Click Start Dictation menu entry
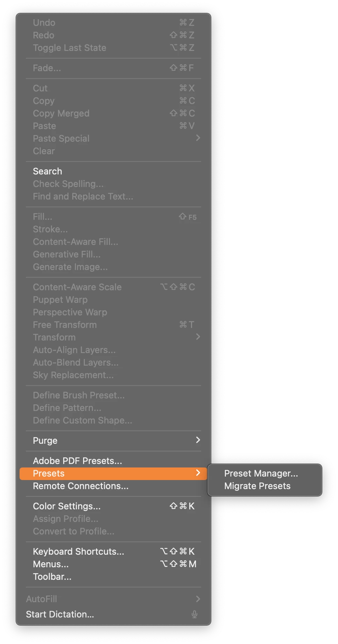338x644 pixels. click(x=60, y=614)
